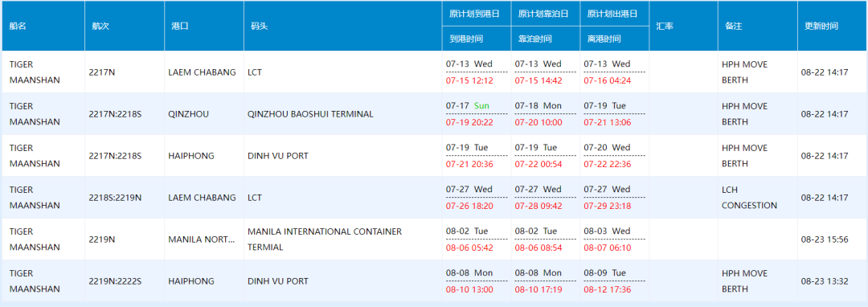Screen dimensions: 868x307
Task: Click the 08-23 15:56 update time
Action: (825, 239)
